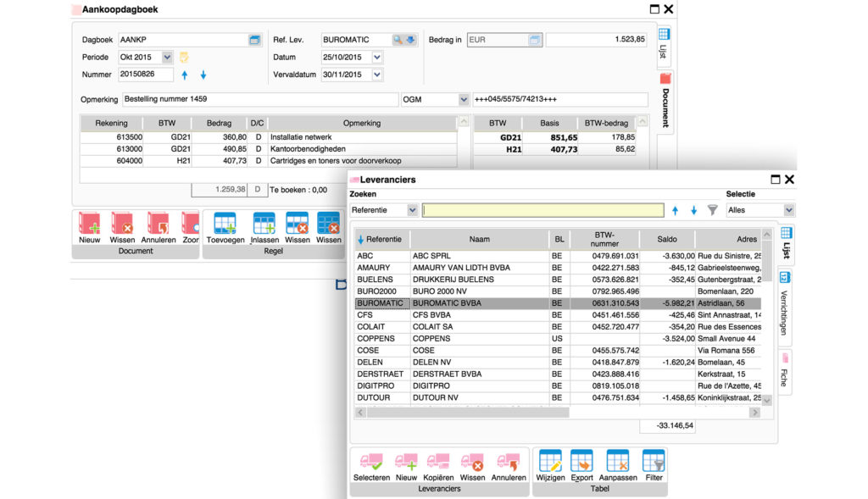Click Nieuw in the Leveranciers toolbar group
The height and width of the screenshot is (499, 868).
tap(406, 466)
